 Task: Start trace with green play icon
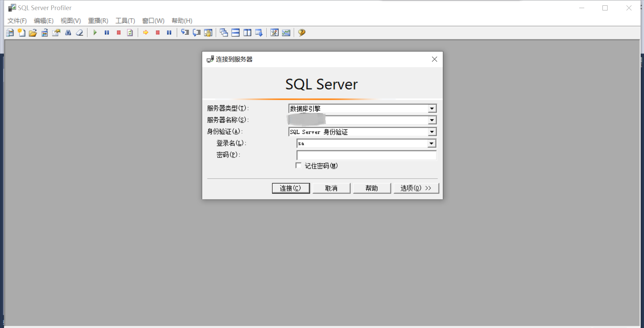tap(95, 33)
